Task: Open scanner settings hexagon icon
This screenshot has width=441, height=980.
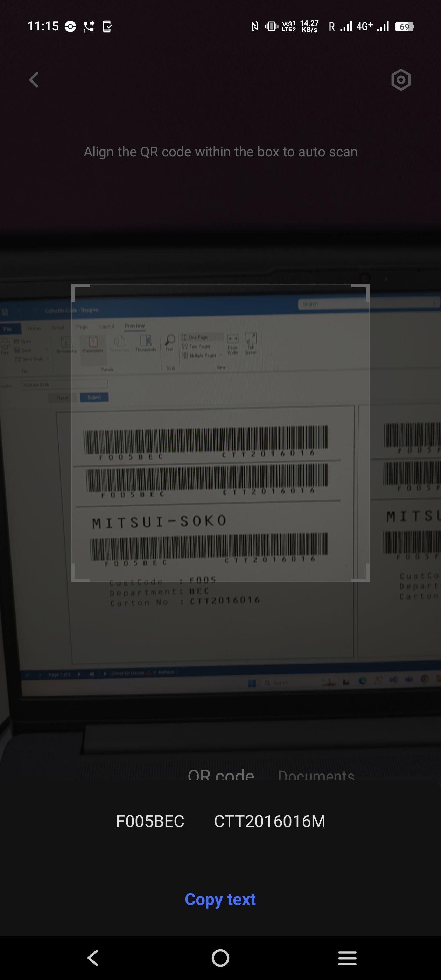Action: 401,80
